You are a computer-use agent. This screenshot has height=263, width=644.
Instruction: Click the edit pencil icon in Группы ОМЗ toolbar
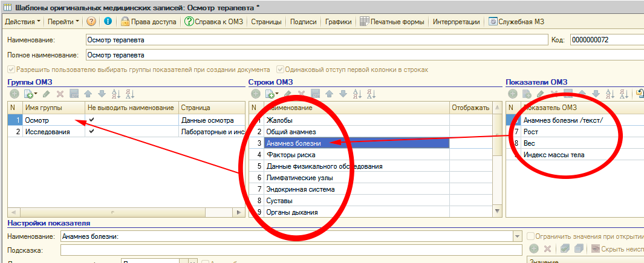click(x=47, y=94)
